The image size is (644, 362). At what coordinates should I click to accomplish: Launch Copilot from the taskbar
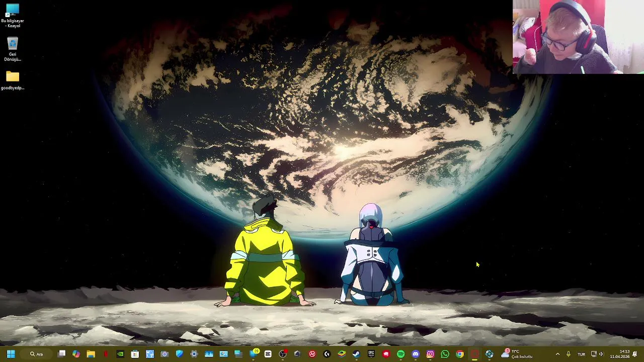pyautogui.click(x=76, y=354)
